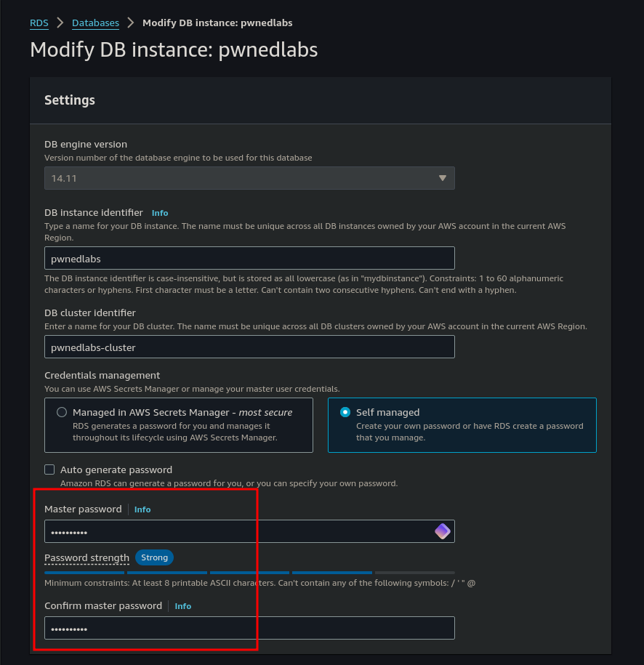Click the Password strength label

coord(86,558)
